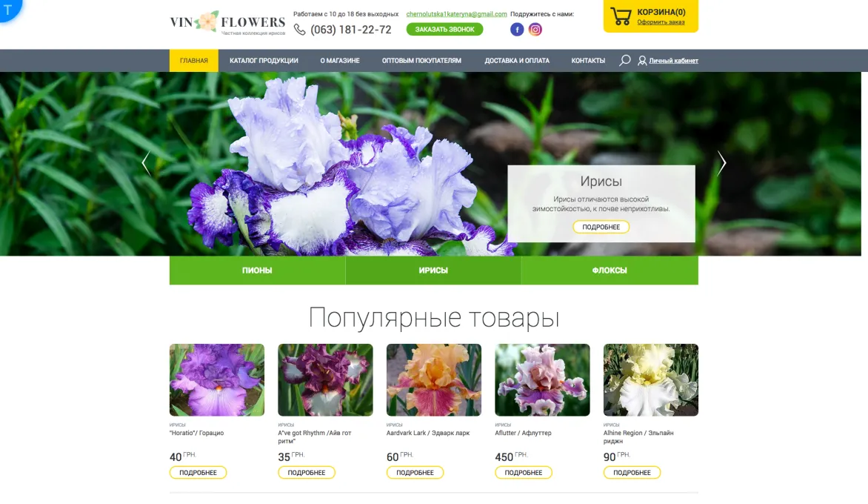Select the Пионы category tab
868x504 pixels.
pyautogui.click(x=257, y=271)
